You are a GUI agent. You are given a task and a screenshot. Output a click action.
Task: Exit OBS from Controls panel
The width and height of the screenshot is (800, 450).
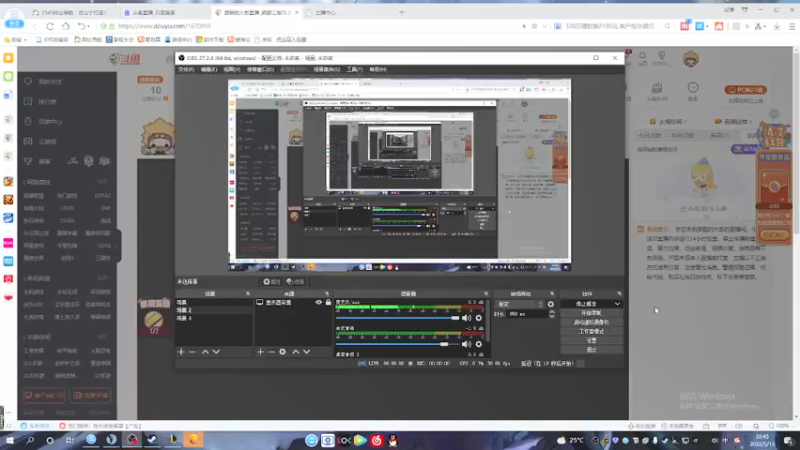point(591,350)
